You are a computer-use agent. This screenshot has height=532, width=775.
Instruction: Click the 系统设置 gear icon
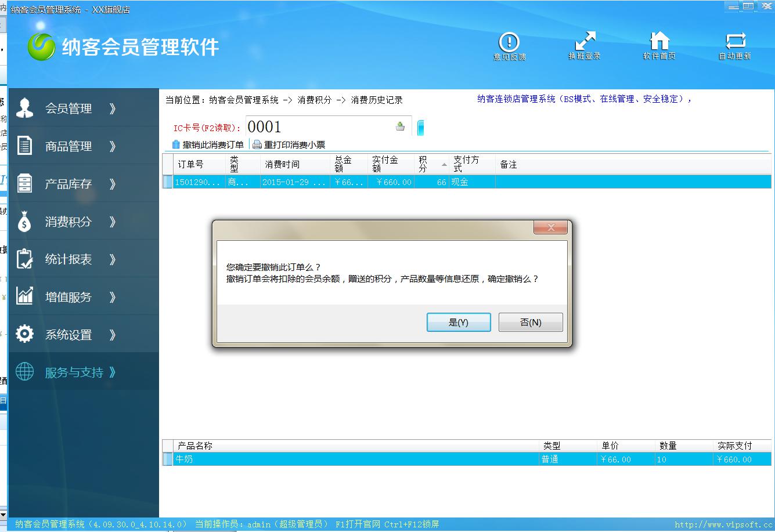[x=24, y=334]
